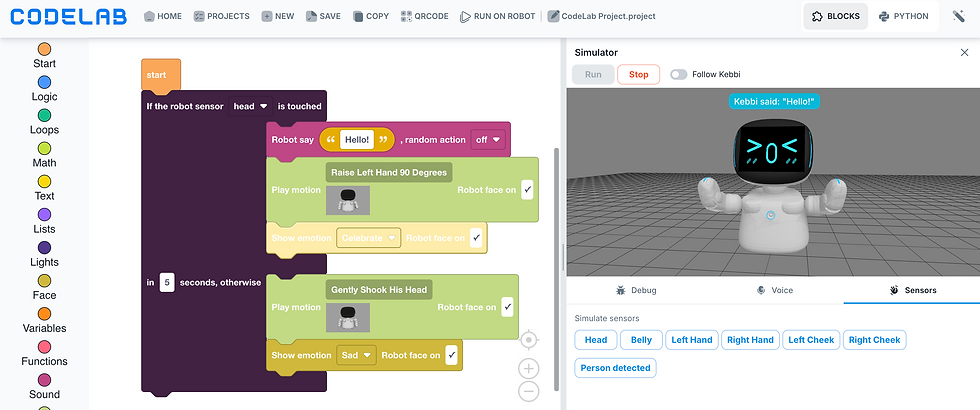Viewport: 980px width, 410px height.
Task: Click RUN ON ROBOT
Action: coord(498,16)
